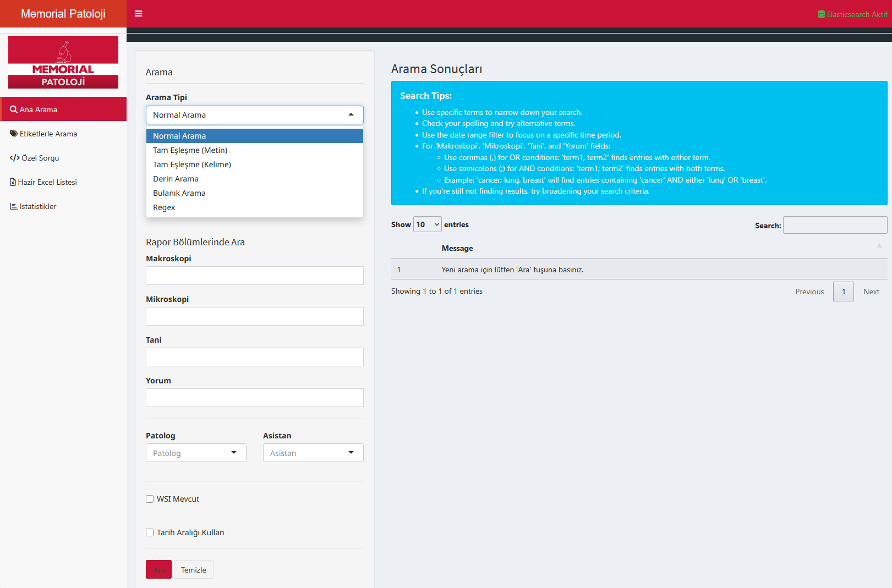The image size is (892, 588).
Task: Click the code icon for Özel Sorgu
Action: coord(14,158)
